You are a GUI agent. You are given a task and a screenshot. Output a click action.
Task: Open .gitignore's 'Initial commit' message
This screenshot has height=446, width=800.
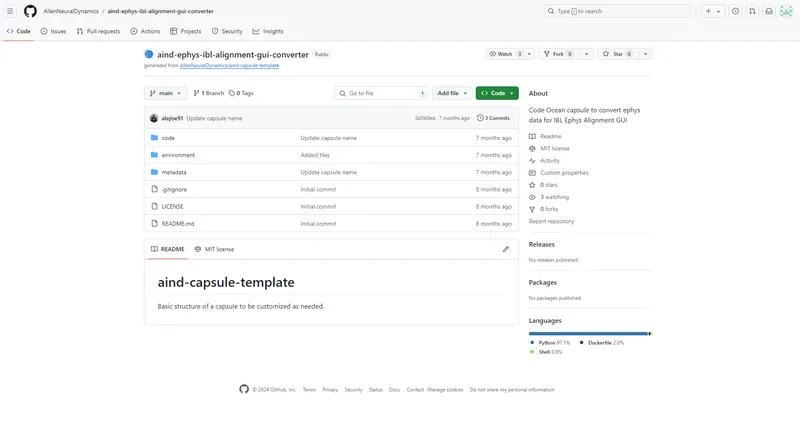tap(318, 189)
